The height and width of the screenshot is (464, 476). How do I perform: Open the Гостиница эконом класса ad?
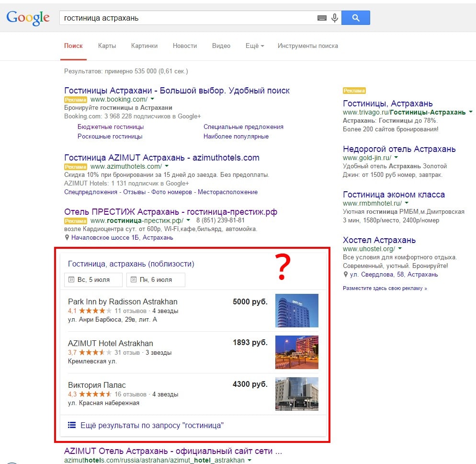tap(394, 195)
